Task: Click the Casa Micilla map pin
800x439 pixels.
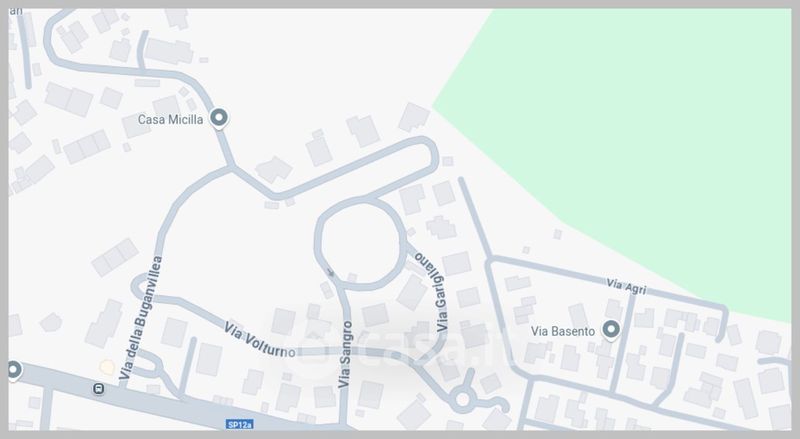Action: [219, 118]
